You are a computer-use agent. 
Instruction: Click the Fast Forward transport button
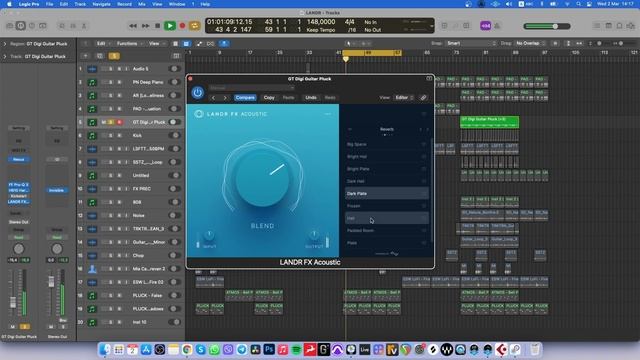tap(145, 26)
